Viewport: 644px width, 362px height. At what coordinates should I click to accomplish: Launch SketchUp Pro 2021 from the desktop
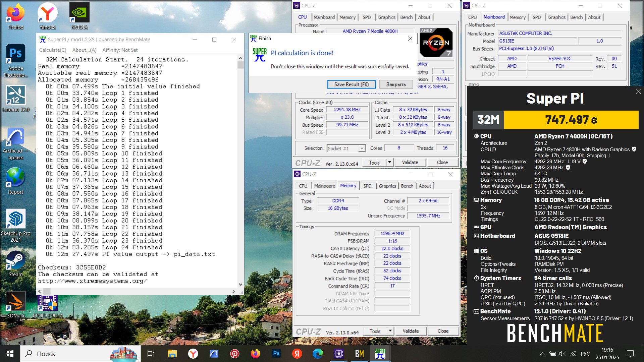[16, 225]
